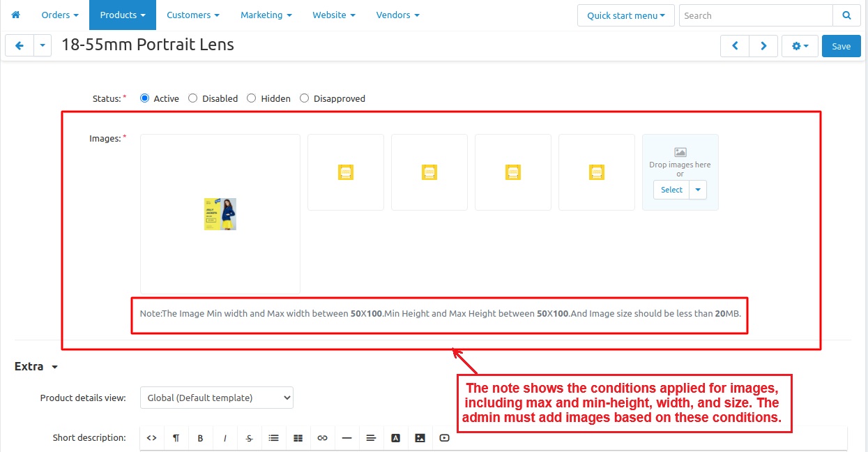Image resolution: width=868 pixels, height=452 pixels.
Task: Open the Vendors menu
Action: (397, 15)
